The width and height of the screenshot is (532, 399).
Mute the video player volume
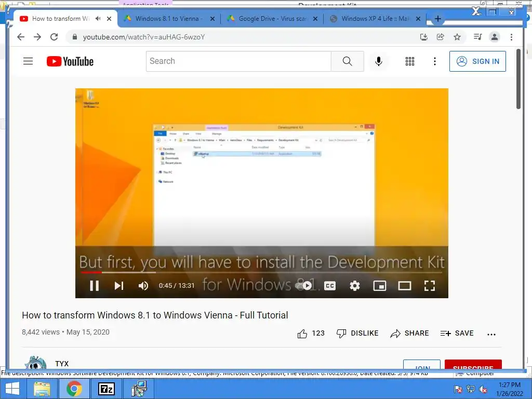click(x=143, y=286)
